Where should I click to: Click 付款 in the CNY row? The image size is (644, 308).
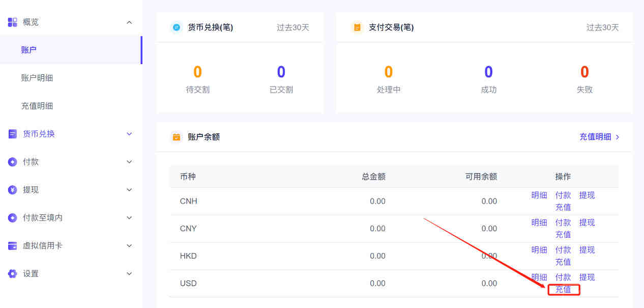563,222
